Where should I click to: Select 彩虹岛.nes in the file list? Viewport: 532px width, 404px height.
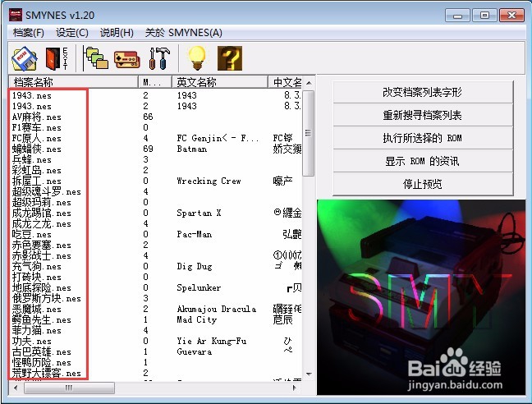pos(37,170)
